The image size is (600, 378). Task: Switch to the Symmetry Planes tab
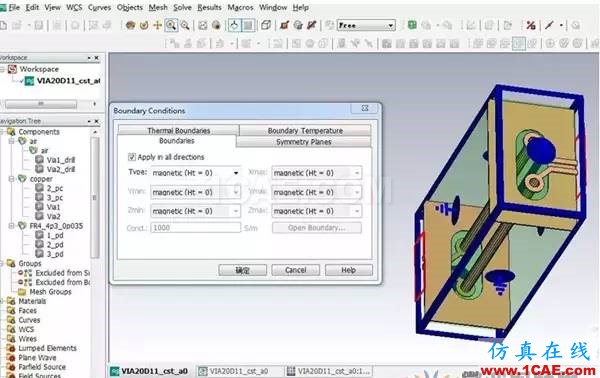pos(303,142)
